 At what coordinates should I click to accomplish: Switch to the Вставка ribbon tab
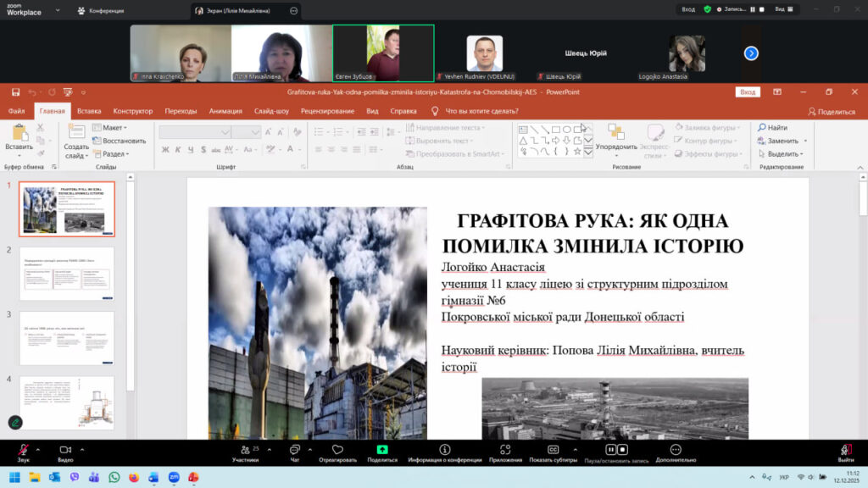click(x=89, y=111)
